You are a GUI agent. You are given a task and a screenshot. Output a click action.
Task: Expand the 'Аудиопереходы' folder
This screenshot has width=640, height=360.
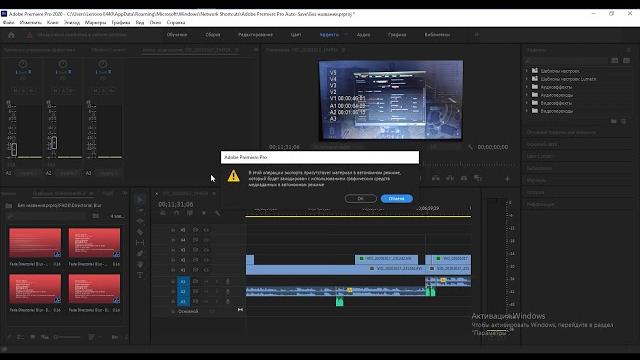(x=527, y=95)
